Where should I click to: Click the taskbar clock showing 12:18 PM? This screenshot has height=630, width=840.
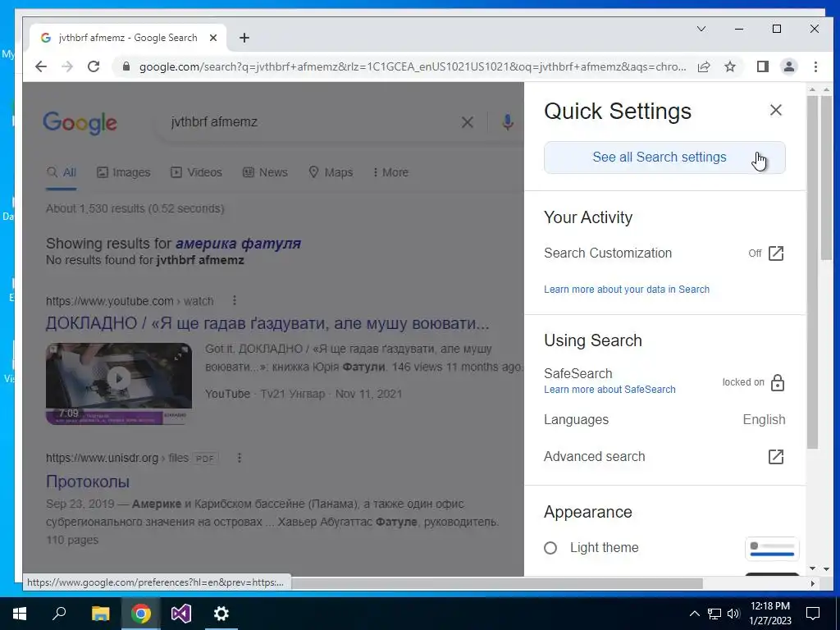click(x=769, y=614)
